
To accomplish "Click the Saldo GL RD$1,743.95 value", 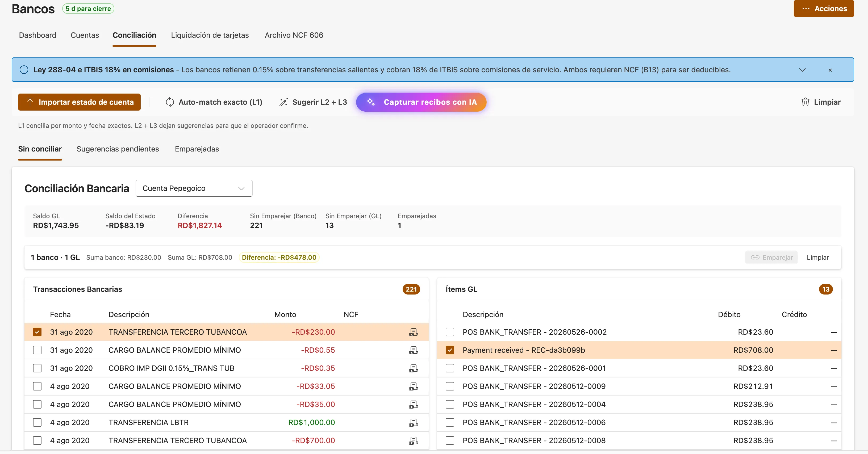I will 56,226.
